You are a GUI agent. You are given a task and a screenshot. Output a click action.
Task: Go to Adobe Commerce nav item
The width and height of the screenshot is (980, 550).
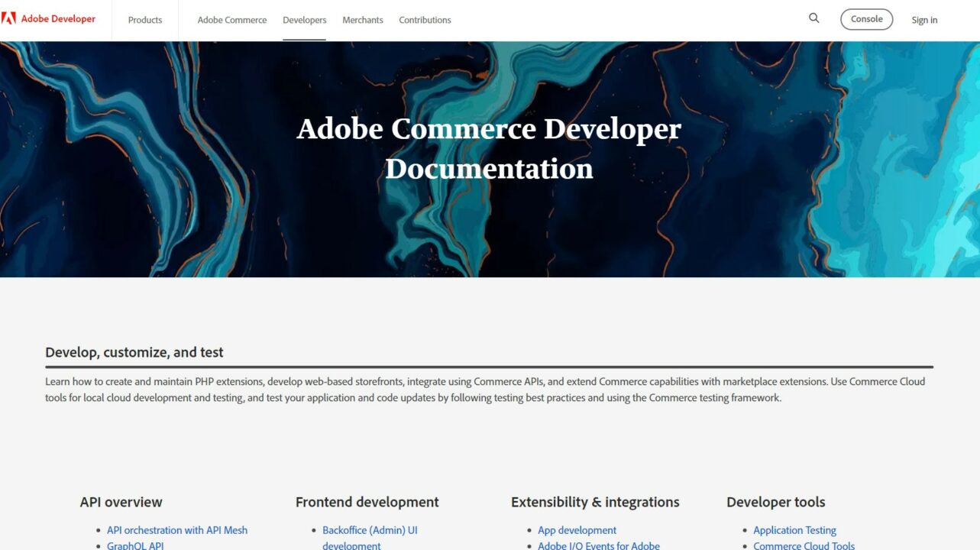coord(232,20)
